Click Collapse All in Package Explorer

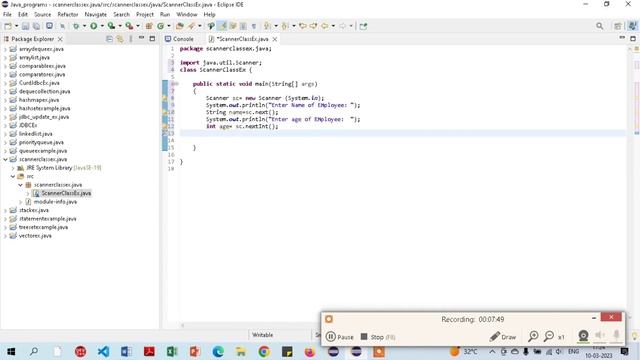pyautogui.click(x=109, y=39)
